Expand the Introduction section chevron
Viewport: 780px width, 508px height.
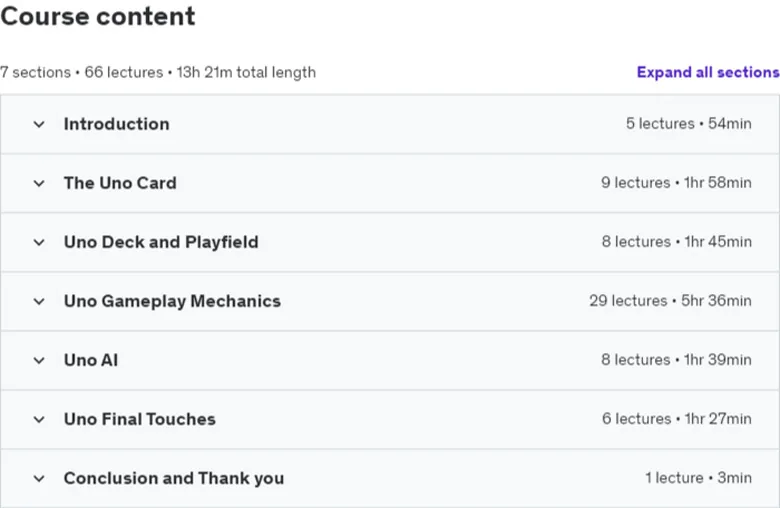(39, 124)
